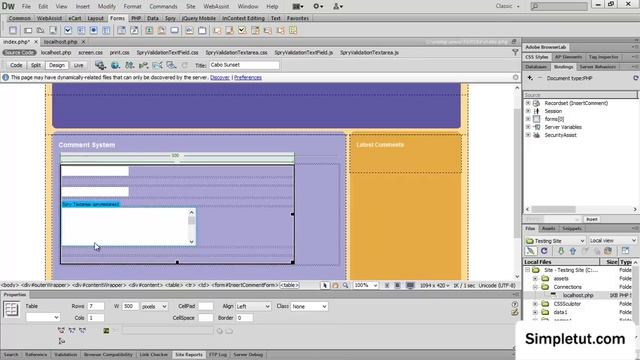Select localhost.php in the Local Files list
This screenshot has width=640, height=360.
pyautogui.click(x=578, y=295)
